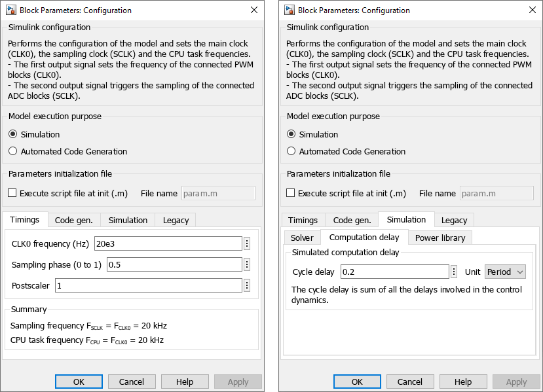Switch to Code gen. tab in left dialog
This screenshot has height=392, width=543.
click(x=74, y=220)
